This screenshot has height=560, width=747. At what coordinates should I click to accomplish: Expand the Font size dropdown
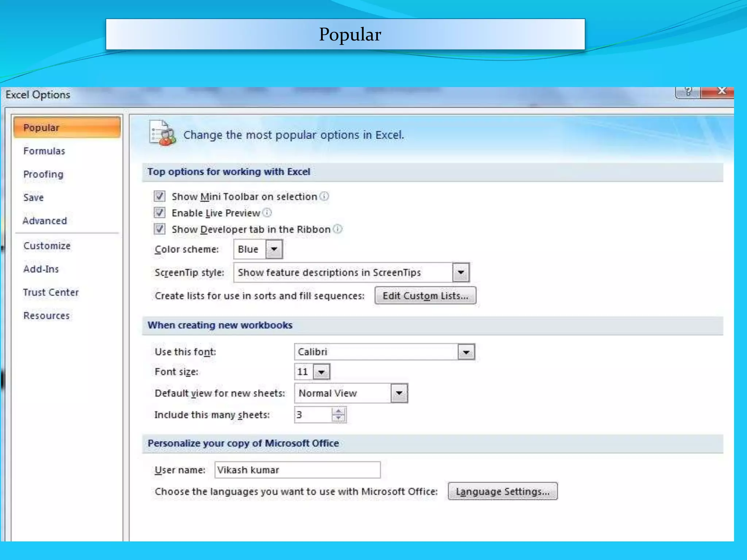click(x=321, y=372)
